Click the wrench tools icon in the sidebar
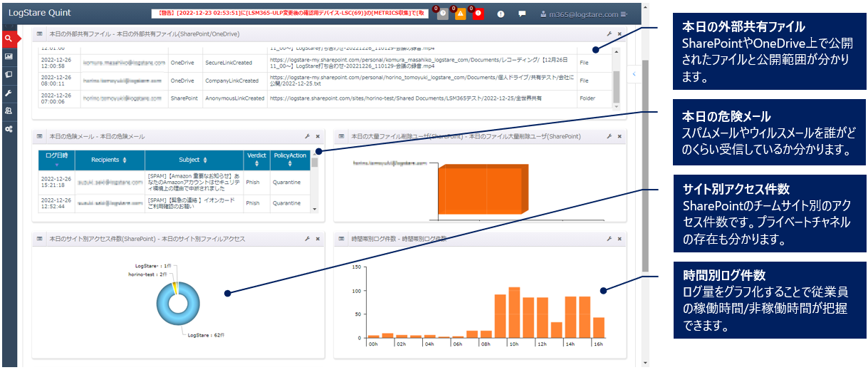This screenshot has width=868, height=370. point(9,93)
